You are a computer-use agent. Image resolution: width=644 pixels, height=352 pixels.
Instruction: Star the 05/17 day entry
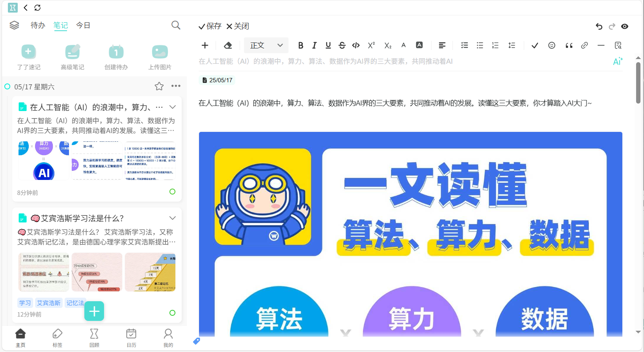click(x=159, y=86)
